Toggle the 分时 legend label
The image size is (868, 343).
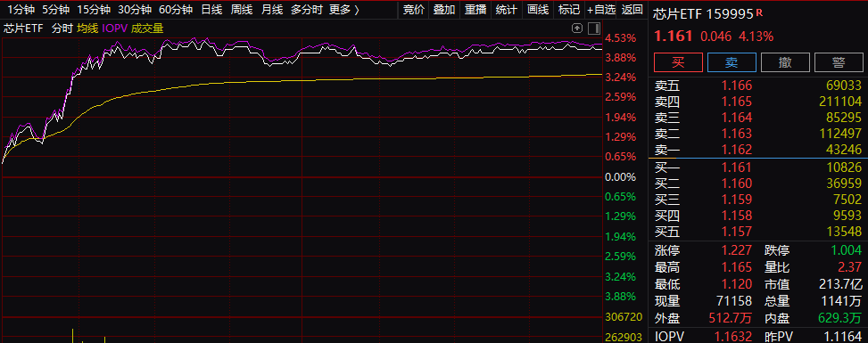[62, 29]
